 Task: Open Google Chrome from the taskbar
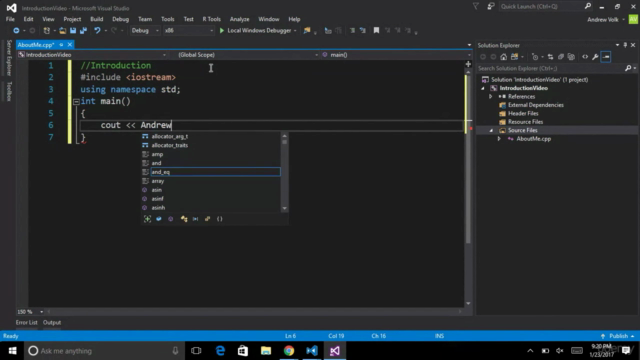[x=289, y=351]
